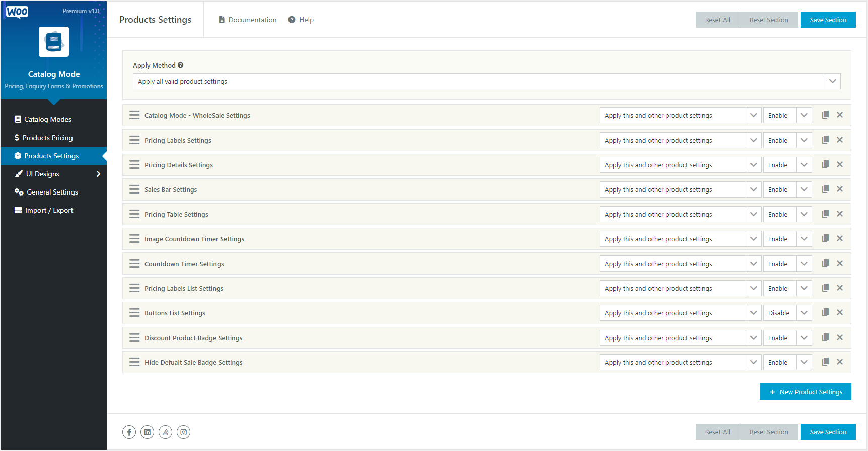Viewport: 868px width, 451px height.
Task: Click the bottom Reset All button
Action: coord(717,432)
